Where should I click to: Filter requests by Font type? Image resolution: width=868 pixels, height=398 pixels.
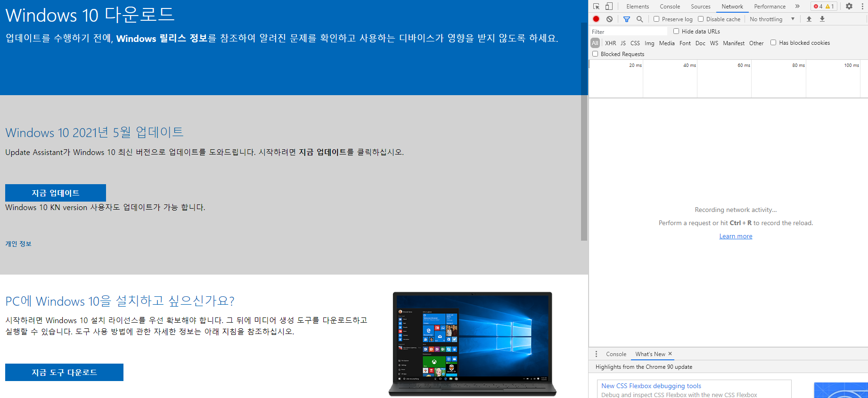685,43
